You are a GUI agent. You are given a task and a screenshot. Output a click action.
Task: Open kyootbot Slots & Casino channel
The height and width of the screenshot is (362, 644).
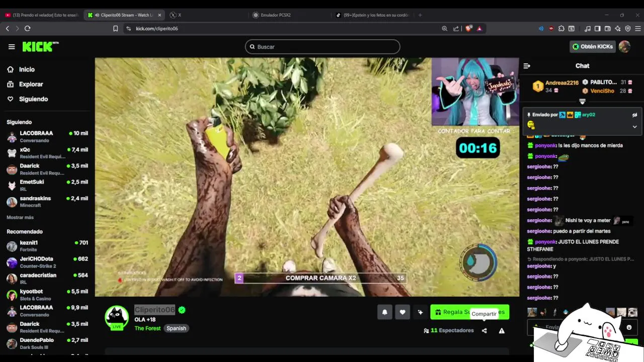47,295
